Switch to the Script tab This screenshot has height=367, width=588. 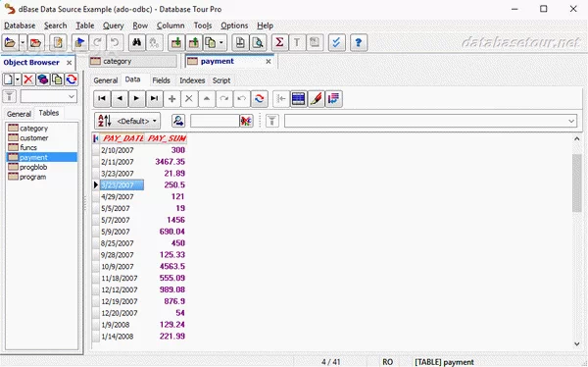click(x=221, y=80)
